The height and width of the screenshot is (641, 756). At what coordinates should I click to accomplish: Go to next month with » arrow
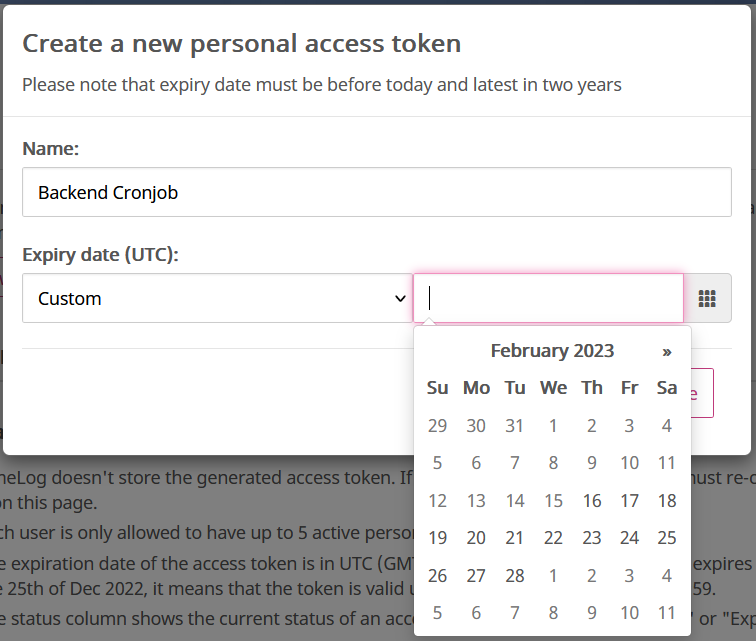click(x=667, y=351)
